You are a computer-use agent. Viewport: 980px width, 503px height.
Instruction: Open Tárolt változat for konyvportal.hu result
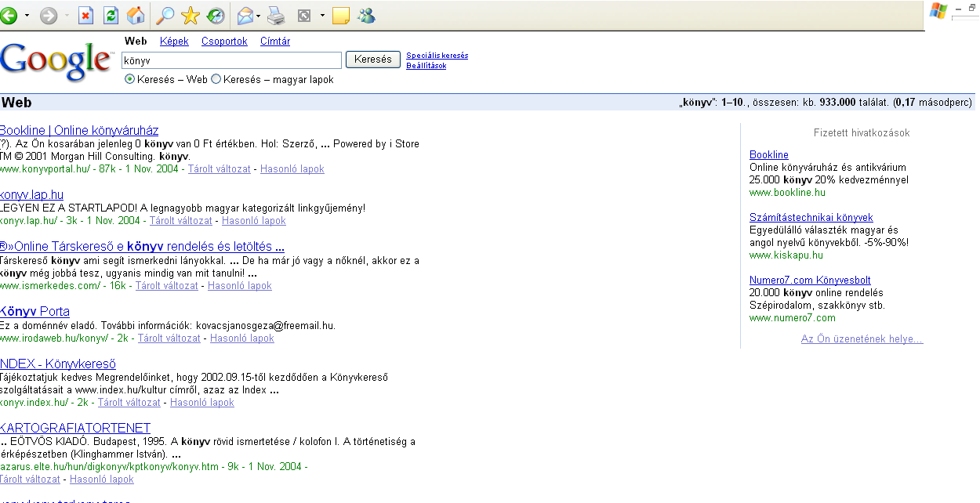219,168
